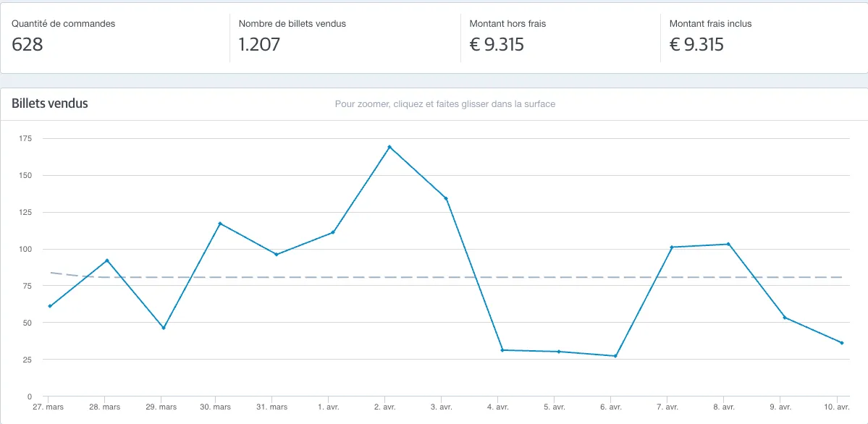Image resolution: width=868 pixels, height=424 pixels.
Task: Click the order count value 628
Action: tap(27, 44)
